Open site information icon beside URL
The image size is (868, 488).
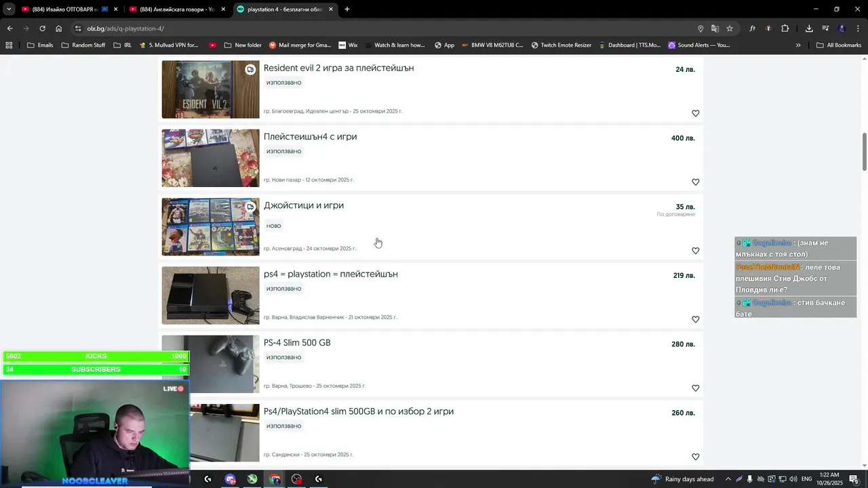[78, 28]
